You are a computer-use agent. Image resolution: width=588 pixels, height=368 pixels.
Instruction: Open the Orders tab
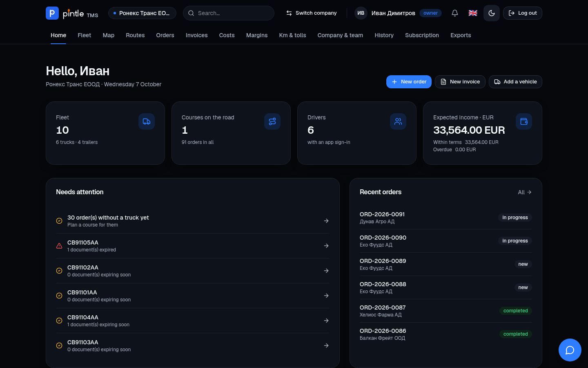165,35
